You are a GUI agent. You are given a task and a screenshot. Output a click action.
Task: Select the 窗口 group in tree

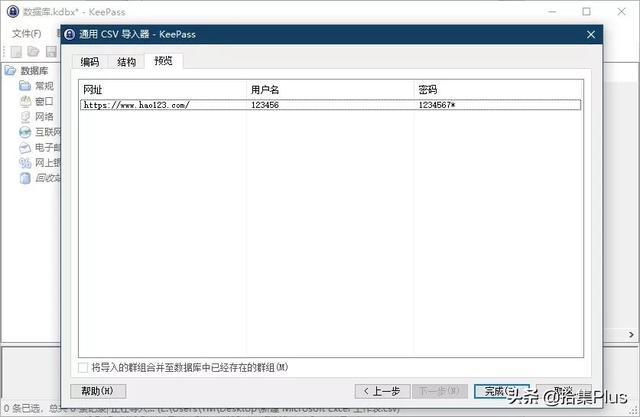[44, 101]
